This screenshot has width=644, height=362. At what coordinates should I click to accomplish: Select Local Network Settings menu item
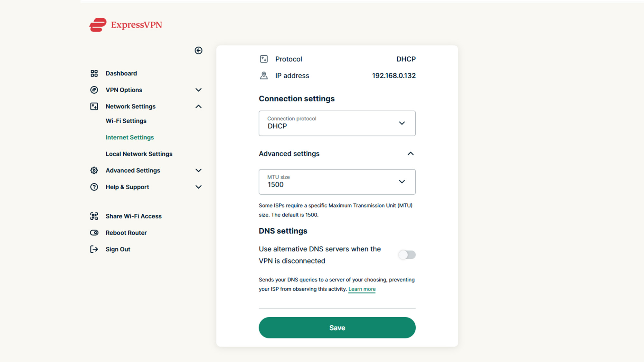[x=139, y=154]
